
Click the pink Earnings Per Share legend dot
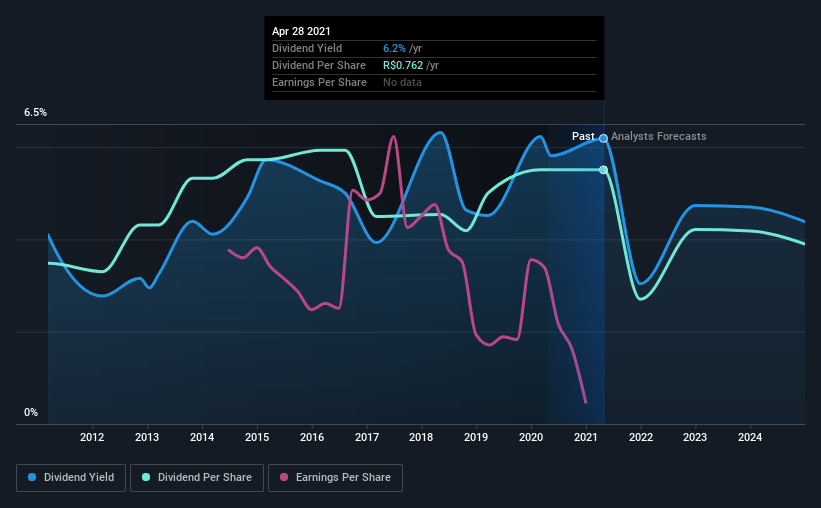coord(284,477)
